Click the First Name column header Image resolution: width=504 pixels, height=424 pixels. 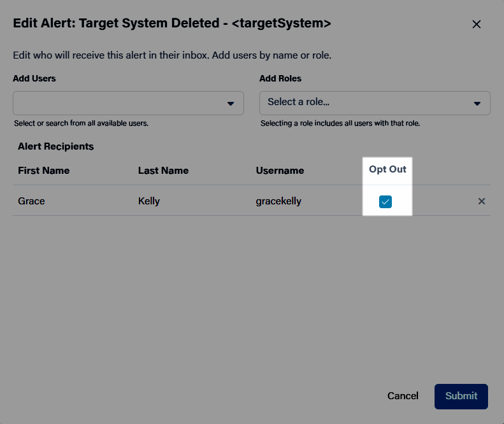point(44,170)
